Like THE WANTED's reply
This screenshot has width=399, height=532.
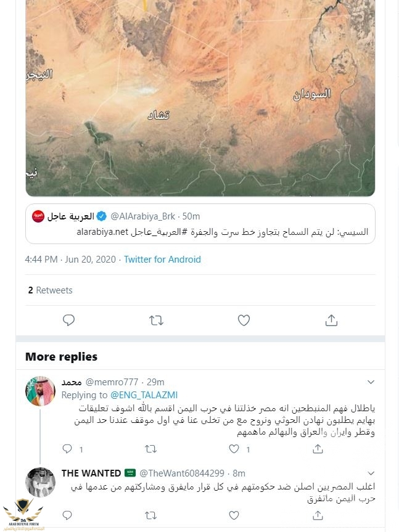(234, 515)
